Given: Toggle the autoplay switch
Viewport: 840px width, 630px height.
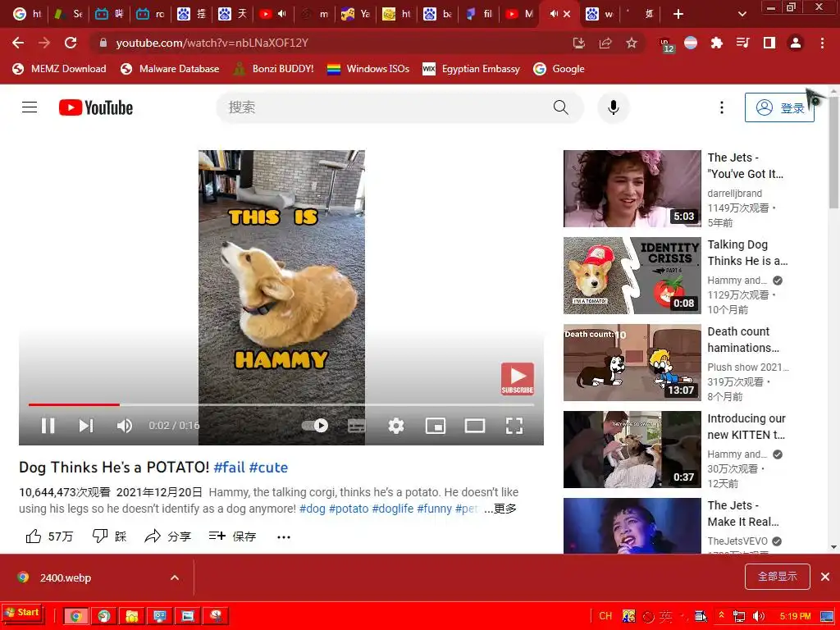Looking at the screenshot, I should (315, 426).
